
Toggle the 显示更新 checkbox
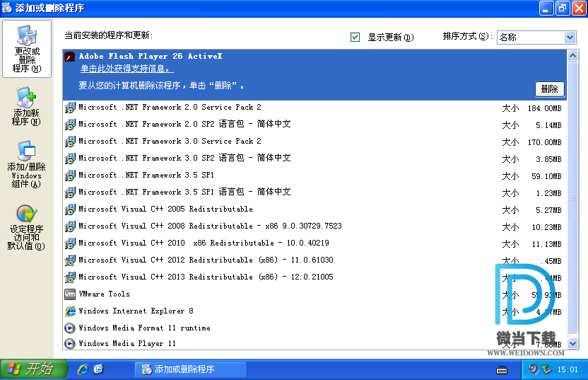click(x=355, y=38)
